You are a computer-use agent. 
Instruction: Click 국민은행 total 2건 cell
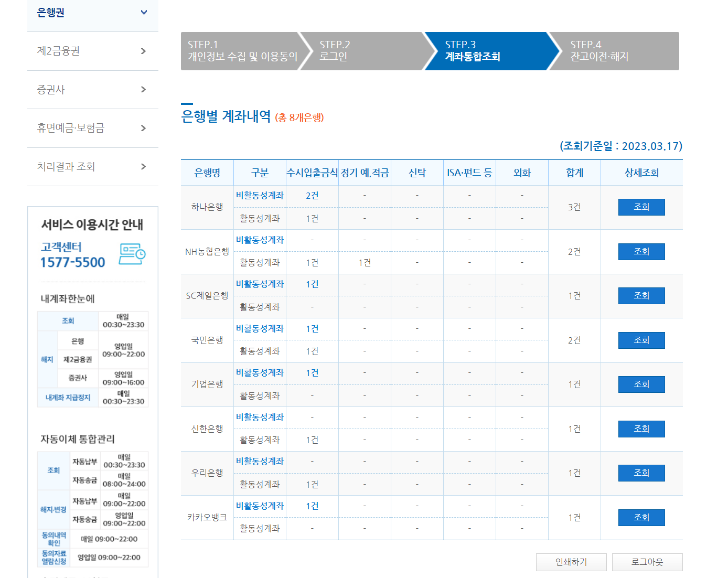click(574, 340)
